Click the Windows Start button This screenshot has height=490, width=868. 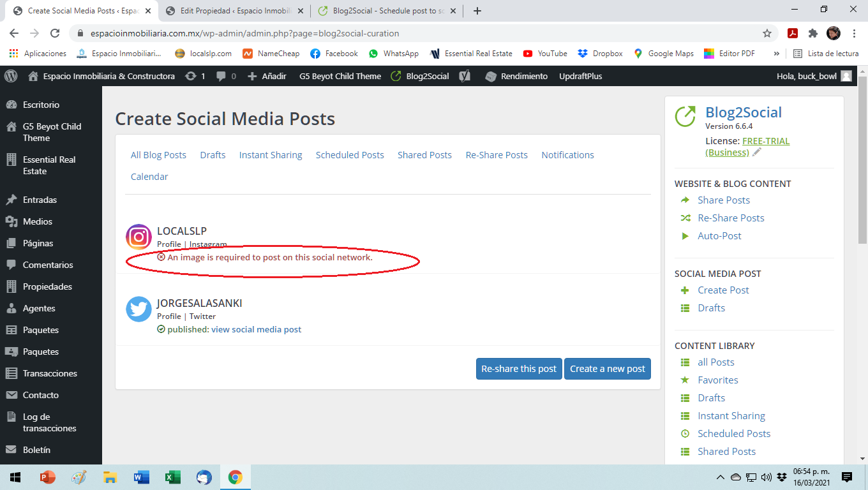coord(15,477)
